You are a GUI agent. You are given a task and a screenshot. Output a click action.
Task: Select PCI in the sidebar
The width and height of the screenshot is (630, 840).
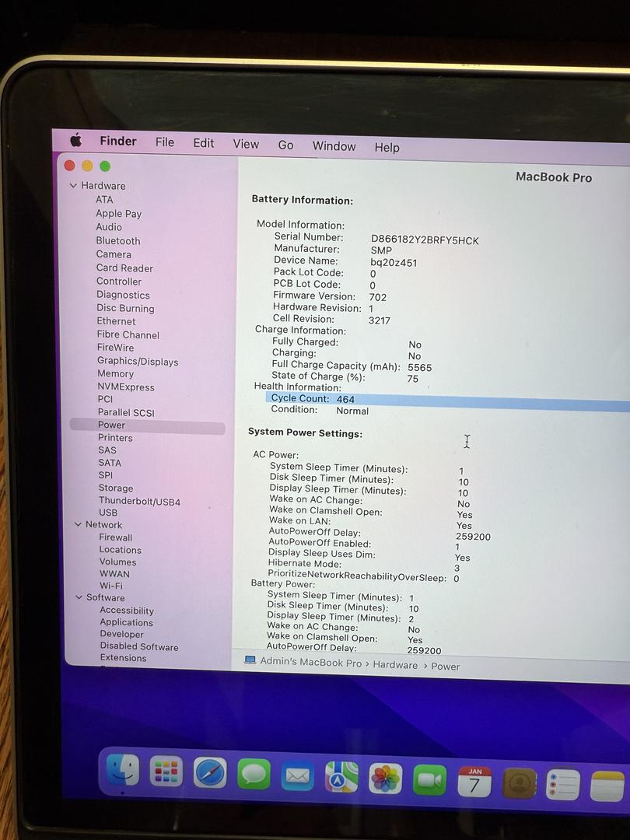(x=105, y=399)
